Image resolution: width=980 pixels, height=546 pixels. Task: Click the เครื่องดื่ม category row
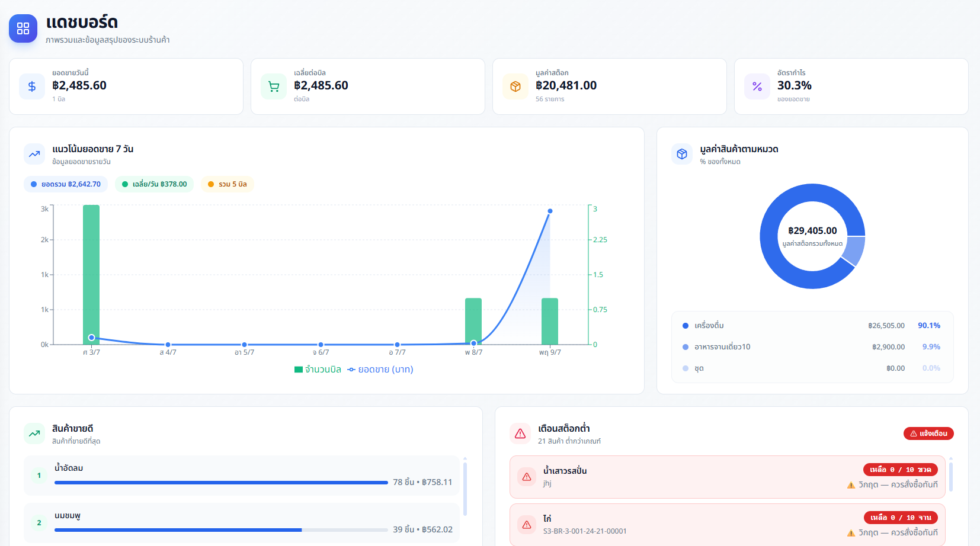812,326
